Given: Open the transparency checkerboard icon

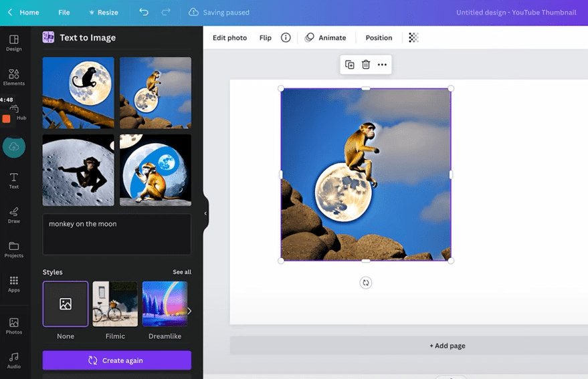Looking at the screenshot, I should pyautogui.click(x=413, y=37).
